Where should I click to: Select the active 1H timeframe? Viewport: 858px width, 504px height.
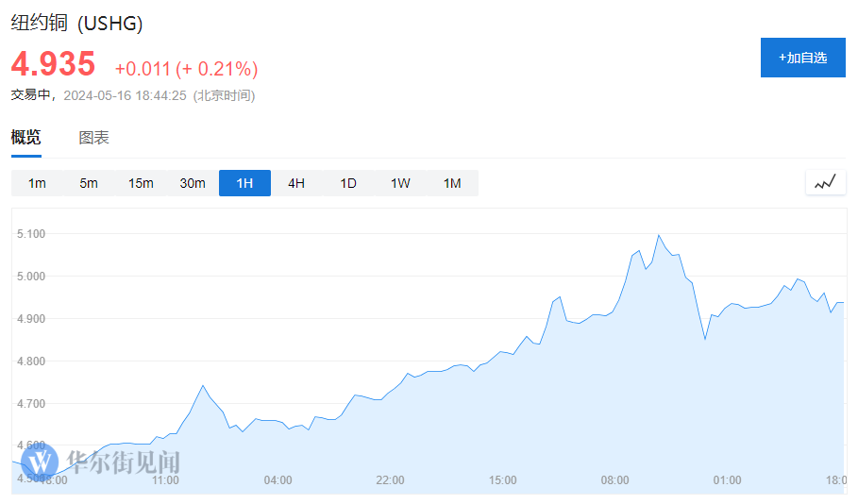[x=244, y=183]
